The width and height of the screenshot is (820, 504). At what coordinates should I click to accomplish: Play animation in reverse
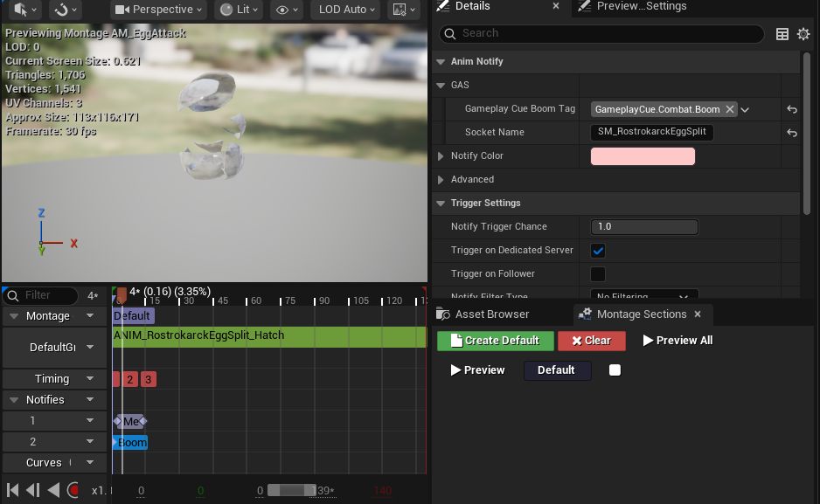pos(53,490)
